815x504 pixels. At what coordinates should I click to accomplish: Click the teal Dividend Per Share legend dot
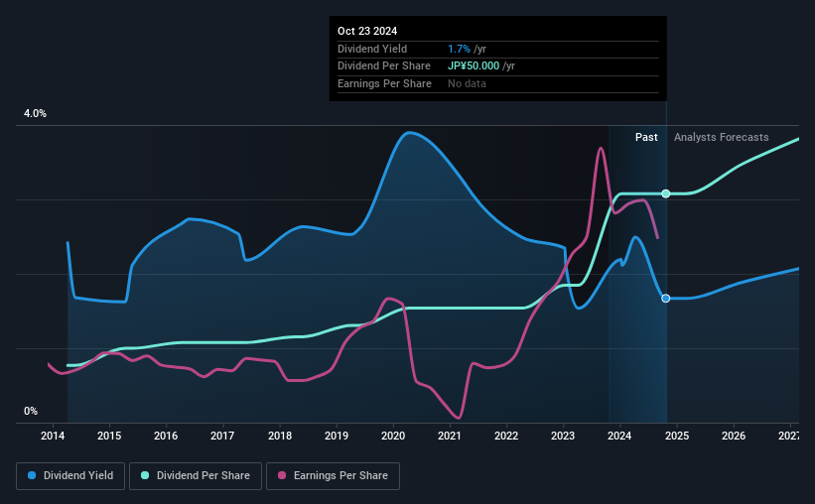pyautogui.click(x=145, y=475)
